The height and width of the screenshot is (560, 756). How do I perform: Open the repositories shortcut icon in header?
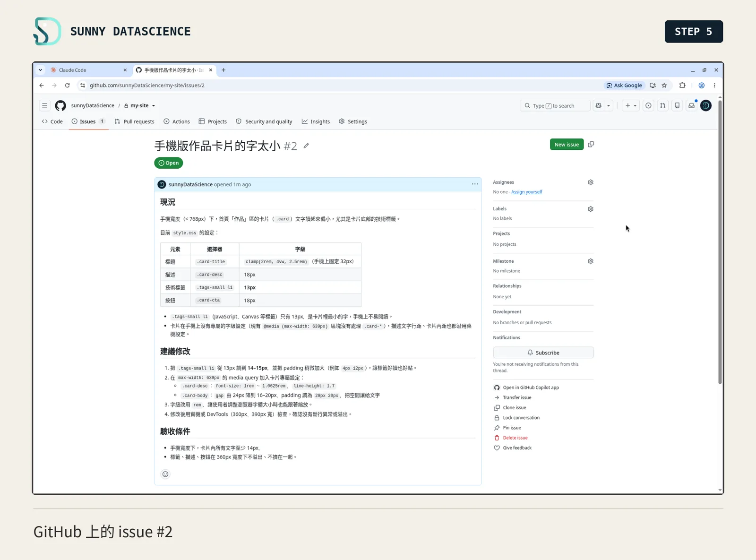coord(677,106)
